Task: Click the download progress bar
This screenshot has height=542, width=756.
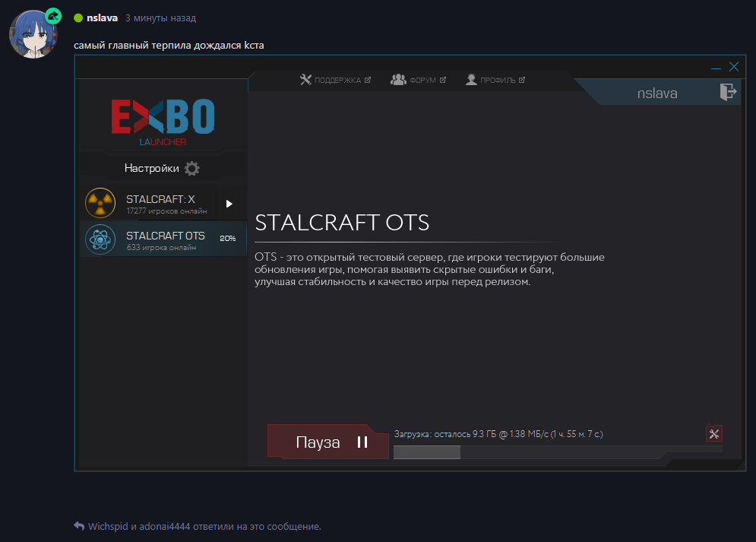Action: (x=558, y=452)
